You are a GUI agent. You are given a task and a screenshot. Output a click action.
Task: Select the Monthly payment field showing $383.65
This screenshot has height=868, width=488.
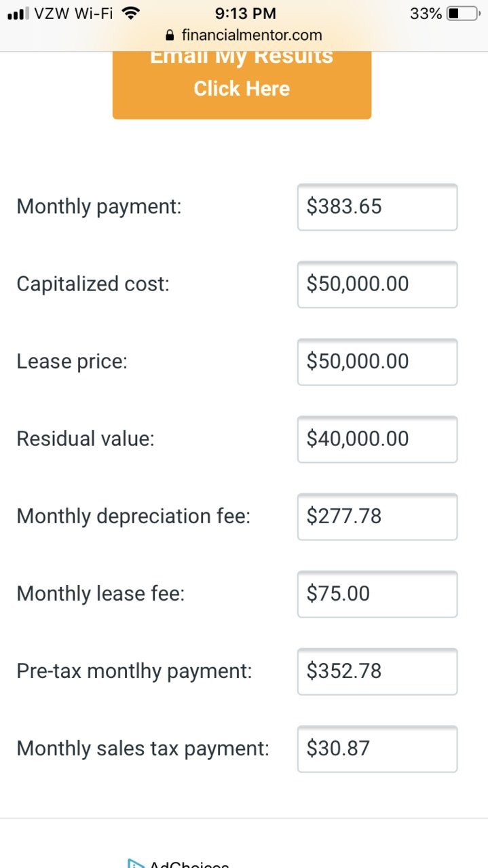(377, 207)
